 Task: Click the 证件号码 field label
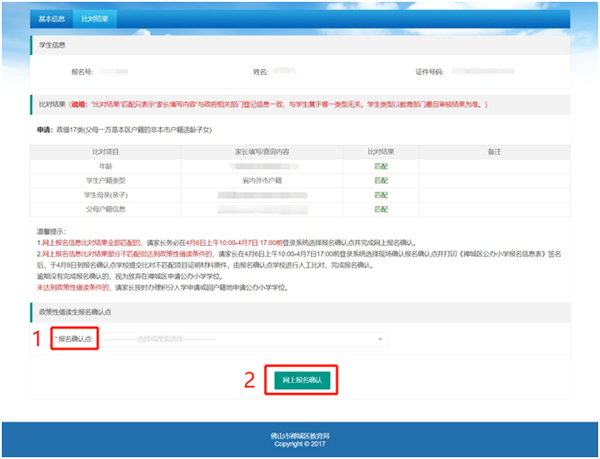(428, 72)
